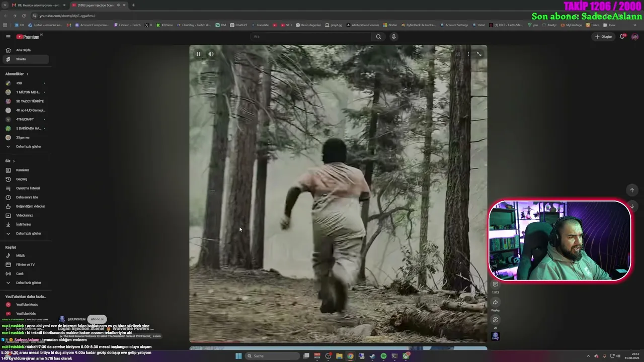The height and width of the screenshot is (362, 644).
Task: Reload the current page
Action: [24, 16]
